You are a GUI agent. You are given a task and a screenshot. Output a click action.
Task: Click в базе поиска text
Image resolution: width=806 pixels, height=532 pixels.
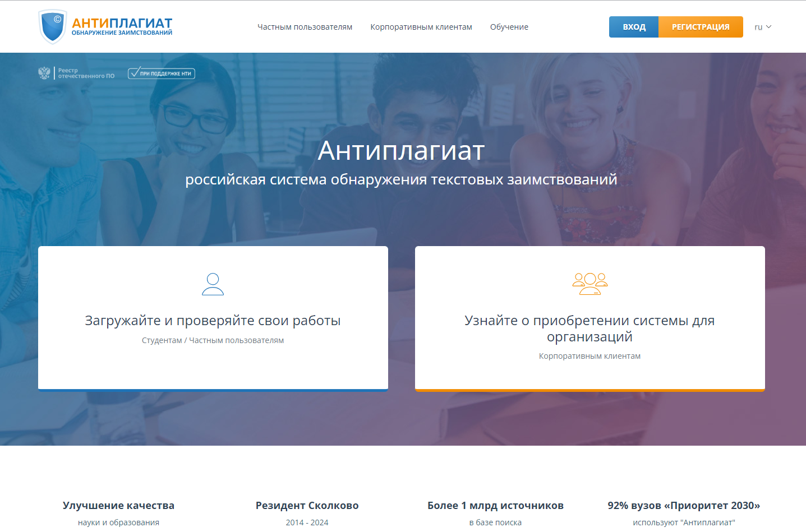click(x=496, y=522)
